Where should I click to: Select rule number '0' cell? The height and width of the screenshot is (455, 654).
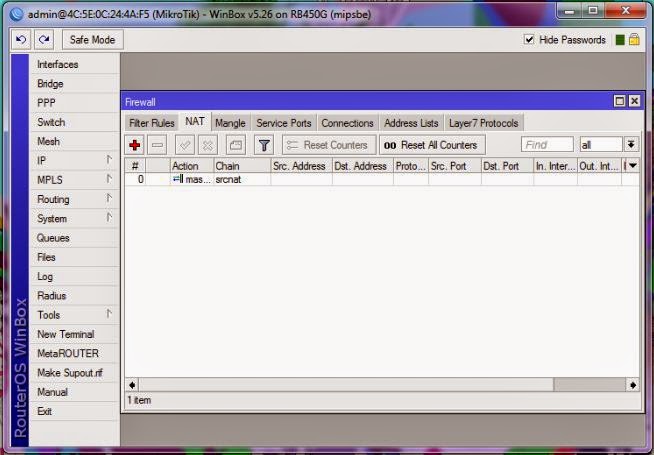point(136,179)
